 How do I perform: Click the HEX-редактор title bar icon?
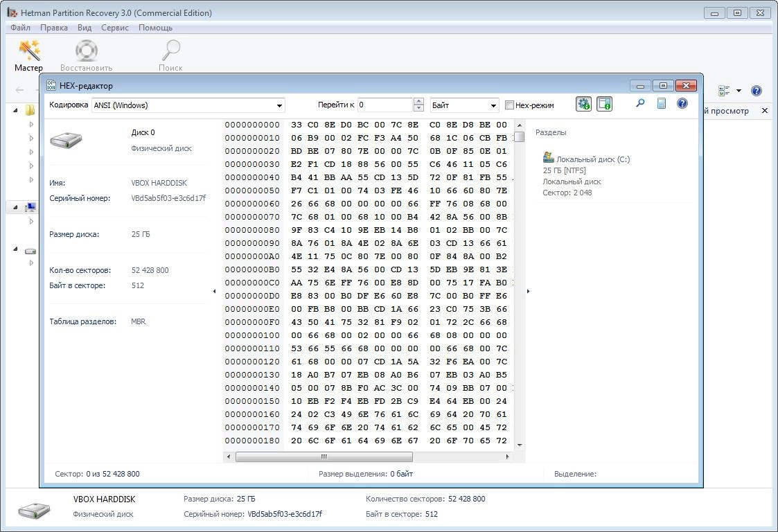point(51,85)
